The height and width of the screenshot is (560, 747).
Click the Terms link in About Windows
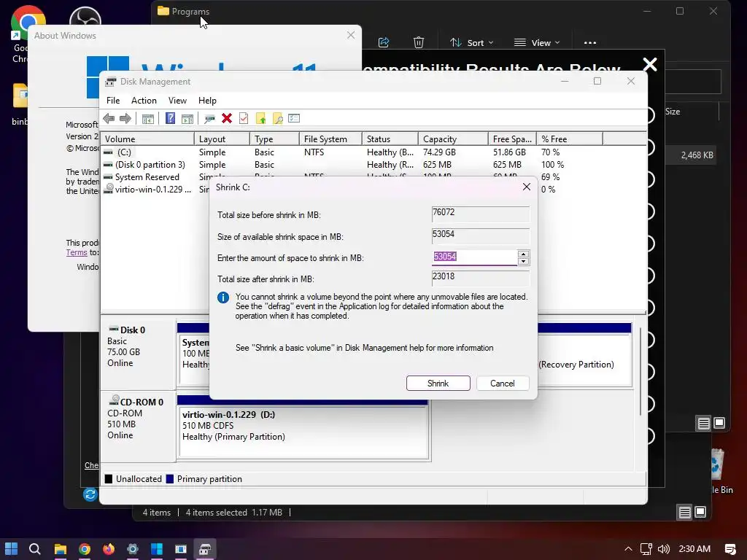(76, 252)
